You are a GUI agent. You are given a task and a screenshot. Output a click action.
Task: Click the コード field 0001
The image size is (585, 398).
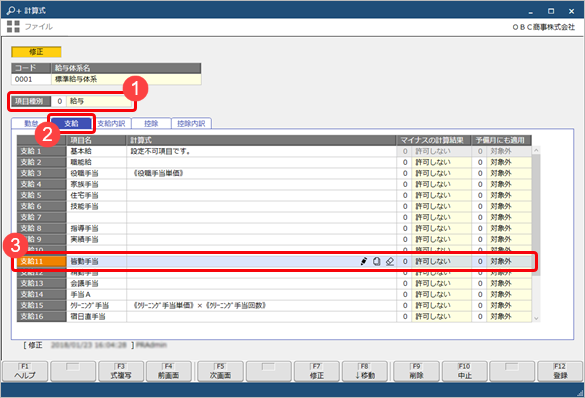pyautogui.click(x=31, y=79)
